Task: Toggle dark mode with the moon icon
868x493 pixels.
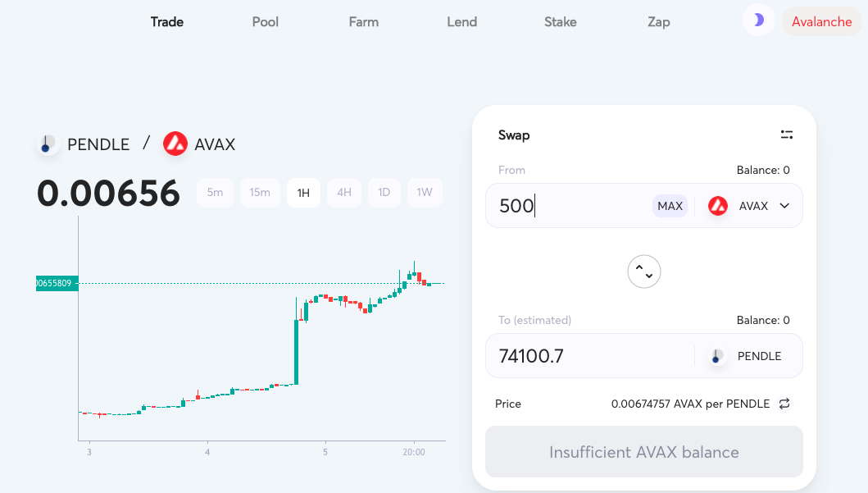Action: point(758,21)
